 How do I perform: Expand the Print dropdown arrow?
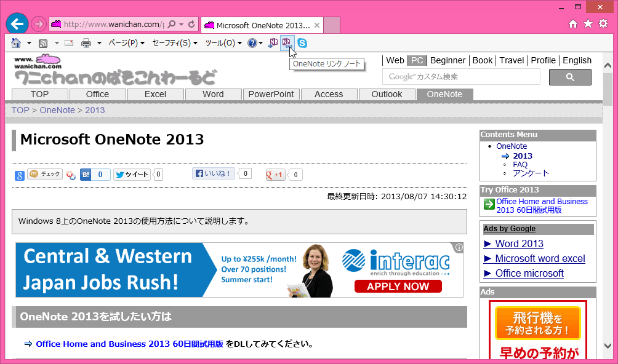click(99, 43)
